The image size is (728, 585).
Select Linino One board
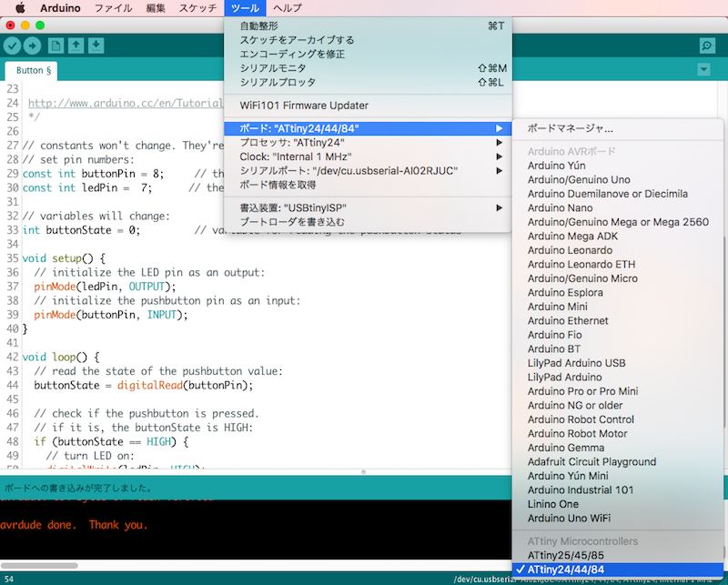click(x=618, y=504)
